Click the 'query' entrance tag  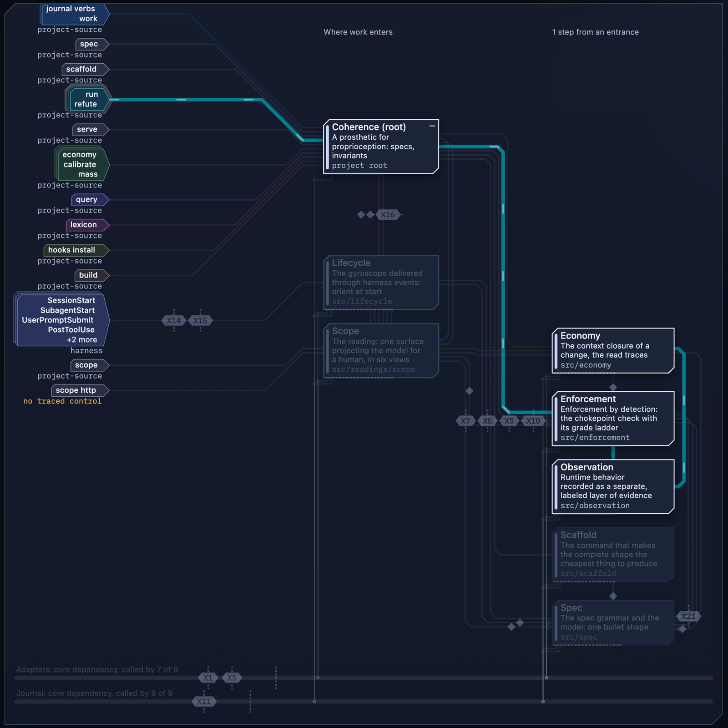[x=90, y=200]
